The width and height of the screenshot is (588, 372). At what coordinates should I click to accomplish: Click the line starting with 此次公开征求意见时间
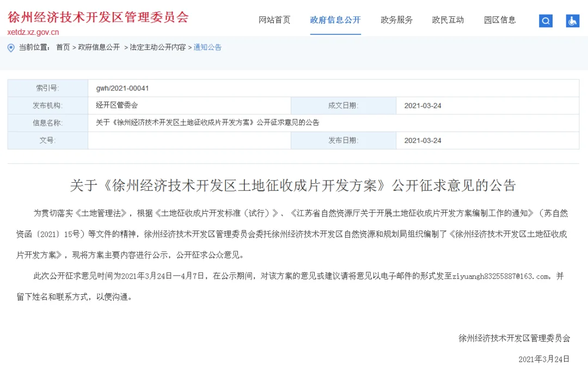coord(298,276)
